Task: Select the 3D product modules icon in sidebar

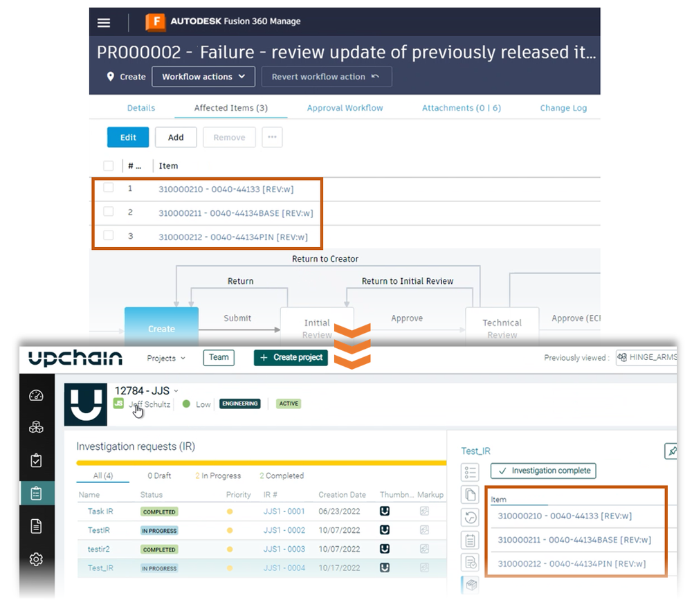Action: click(37, 427)
